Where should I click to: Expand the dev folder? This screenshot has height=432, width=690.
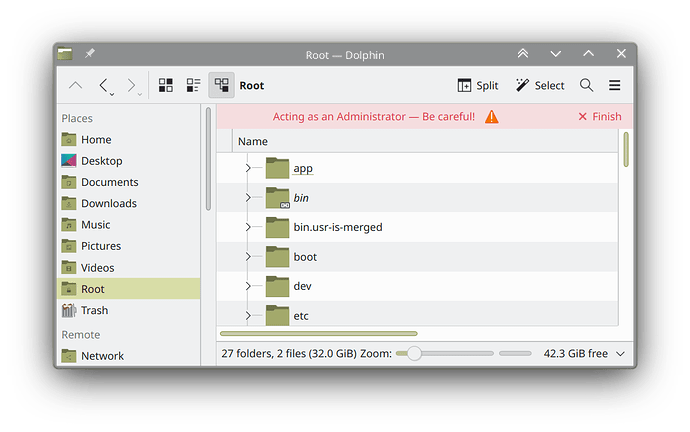[248, 286]
